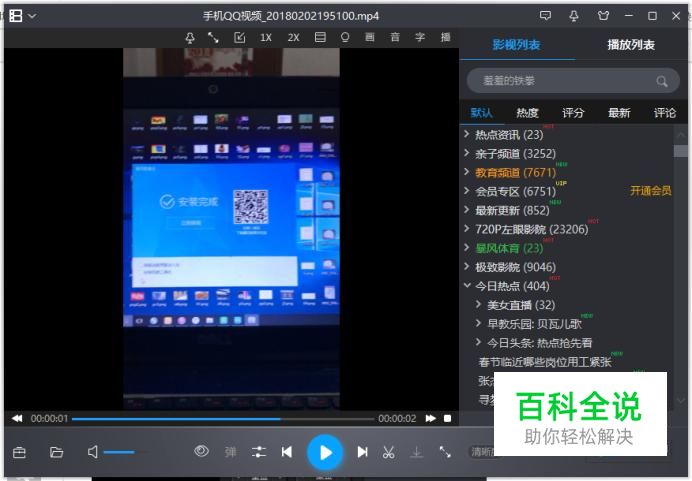Click the edit screenshot icon in the video toolbar

click(x=239, y=38)
